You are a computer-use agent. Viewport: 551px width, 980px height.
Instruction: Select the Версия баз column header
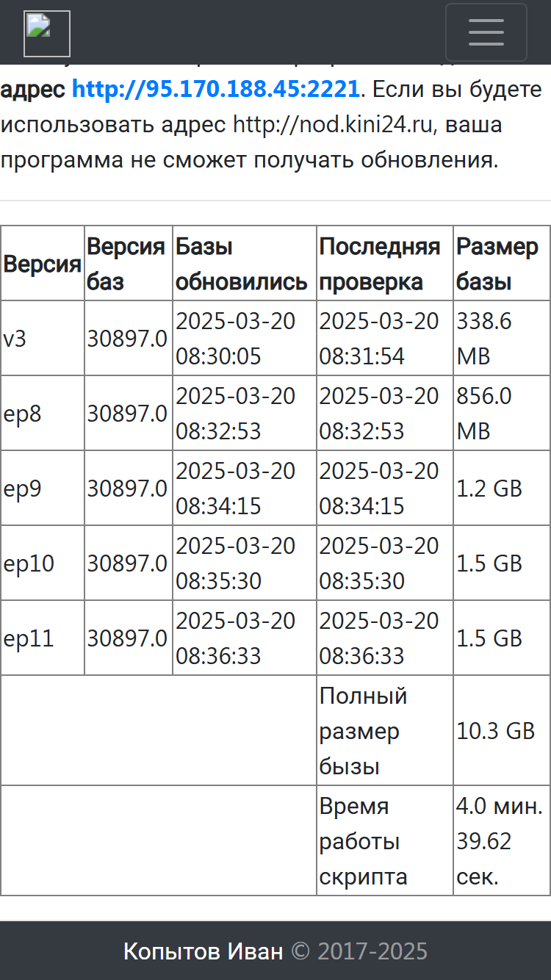(129, 264)
